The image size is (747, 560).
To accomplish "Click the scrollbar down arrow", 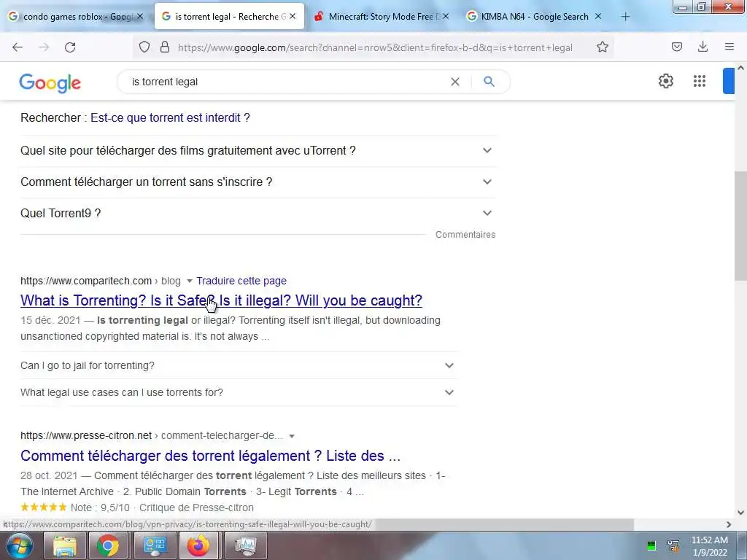I will [740, 513].
